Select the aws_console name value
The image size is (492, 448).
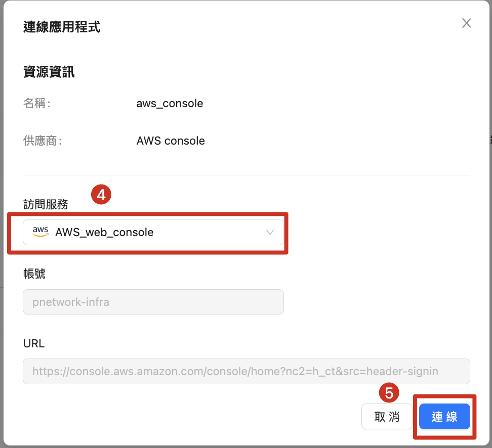coord(170,104)
